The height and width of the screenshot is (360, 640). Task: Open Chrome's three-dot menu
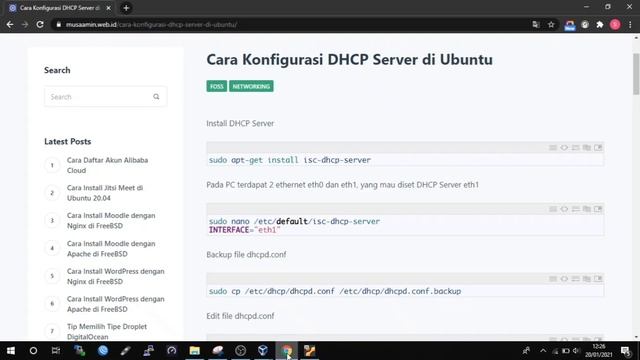coord(630,24)
